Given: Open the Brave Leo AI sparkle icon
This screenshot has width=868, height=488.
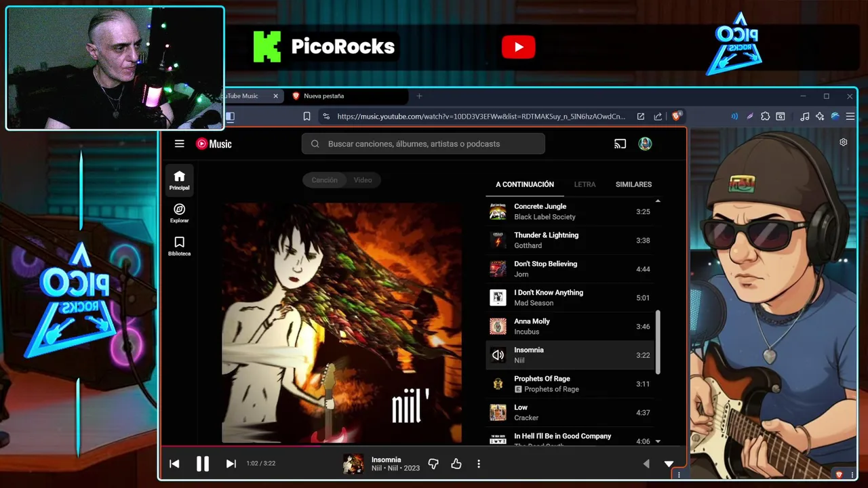Looking at the screenshot, I should point(820,117).
